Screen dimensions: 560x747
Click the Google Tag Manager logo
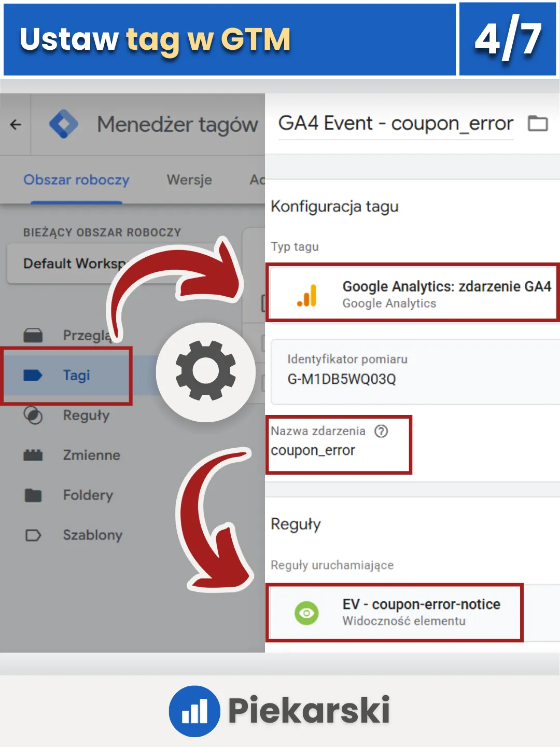[x=64, y=125]
